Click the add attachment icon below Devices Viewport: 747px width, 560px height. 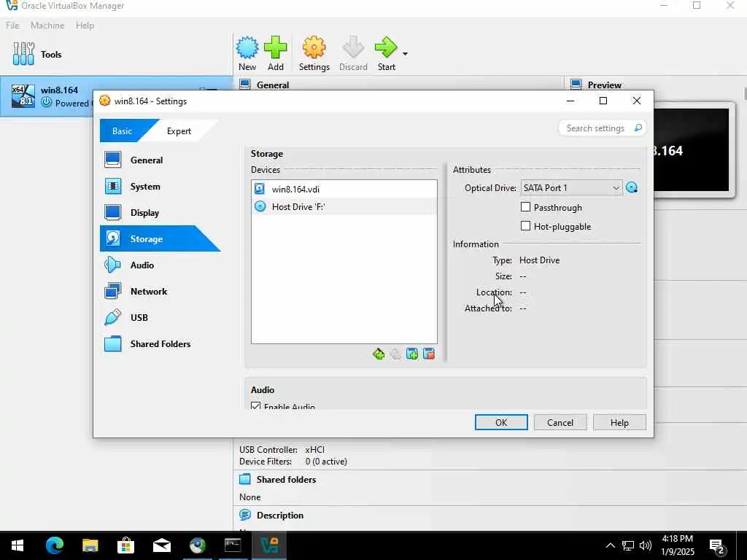412,354
